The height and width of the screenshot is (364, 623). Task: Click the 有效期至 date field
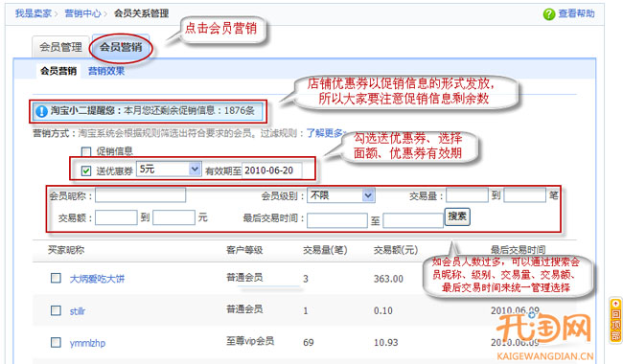point(272,171)
